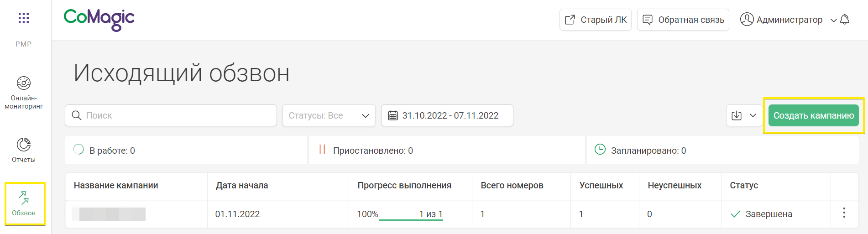The height and width of the screenshot is (234, 868).
Task: Click the Поиск search field
Action: pos(178,115)
